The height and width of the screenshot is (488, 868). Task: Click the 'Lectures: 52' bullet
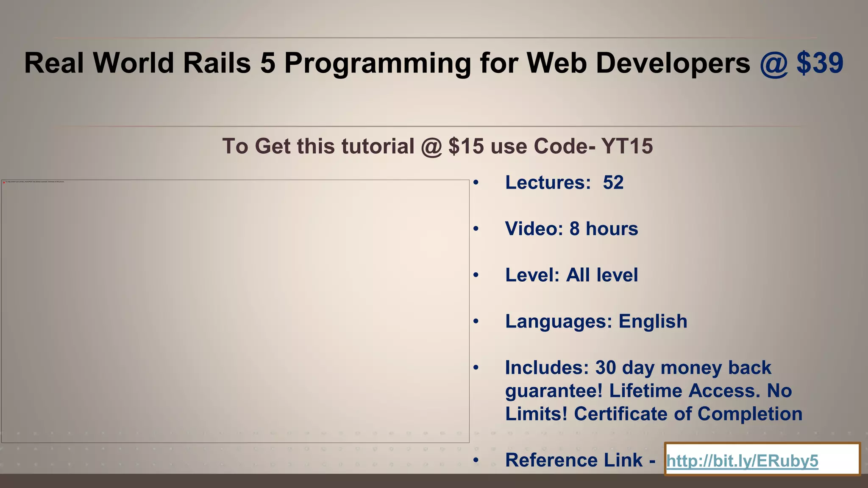tap(564, 183)
